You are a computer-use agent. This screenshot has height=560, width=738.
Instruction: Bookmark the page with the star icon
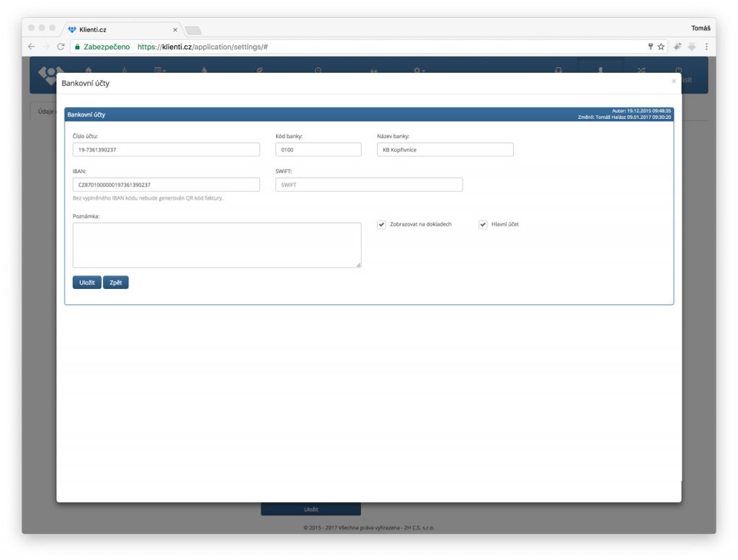pos(661,46)
